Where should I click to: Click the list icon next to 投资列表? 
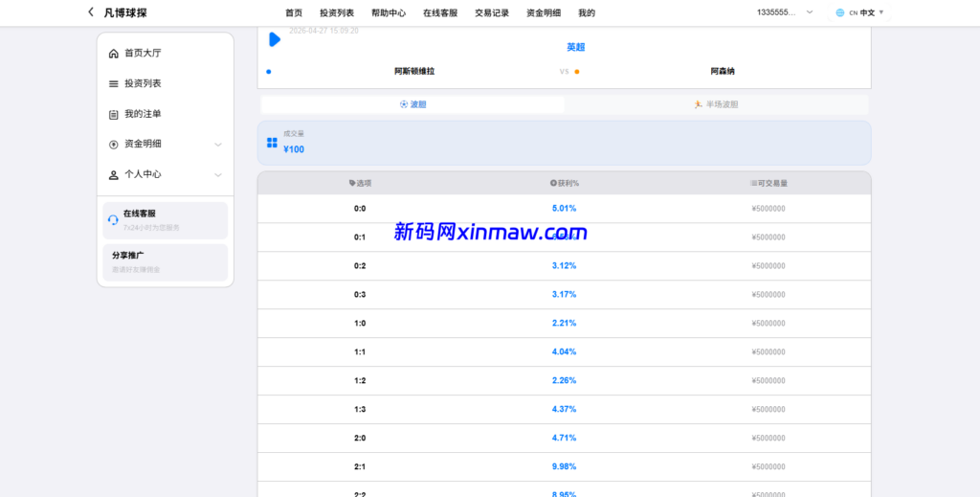[113, 83]
